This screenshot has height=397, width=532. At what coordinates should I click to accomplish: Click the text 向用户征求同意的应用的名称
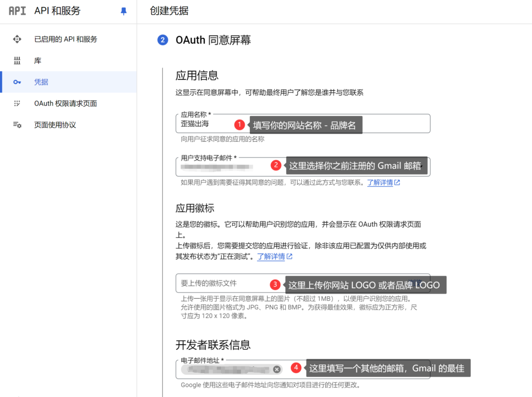coord(222,139)
